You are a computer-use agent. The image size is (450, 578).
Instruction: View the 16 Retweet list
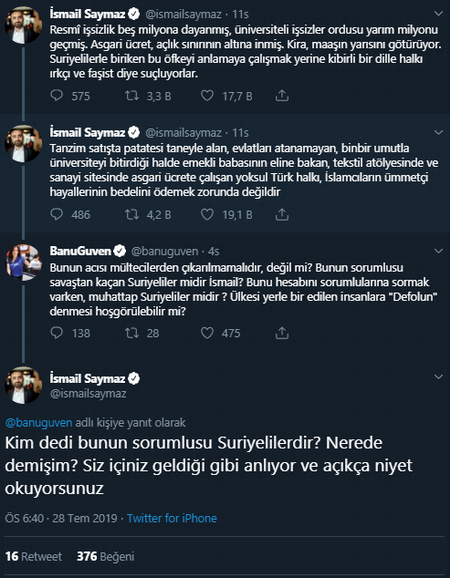click(34, 556)
